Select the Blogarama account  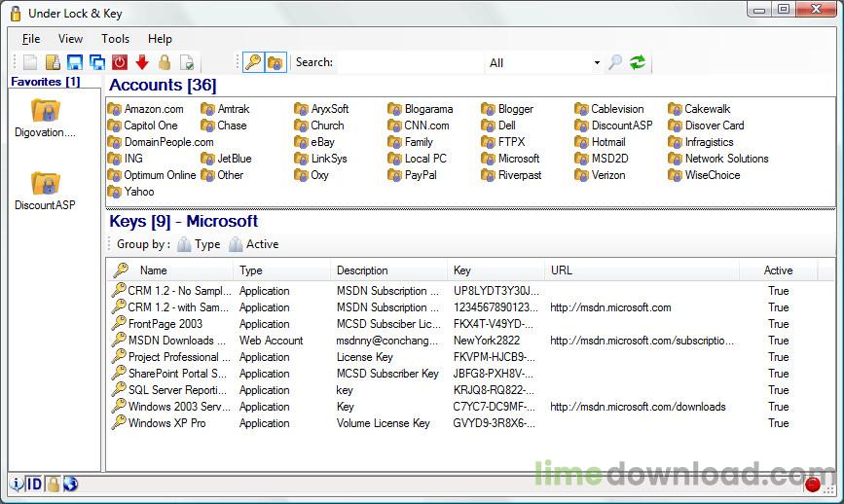point(421,109)
